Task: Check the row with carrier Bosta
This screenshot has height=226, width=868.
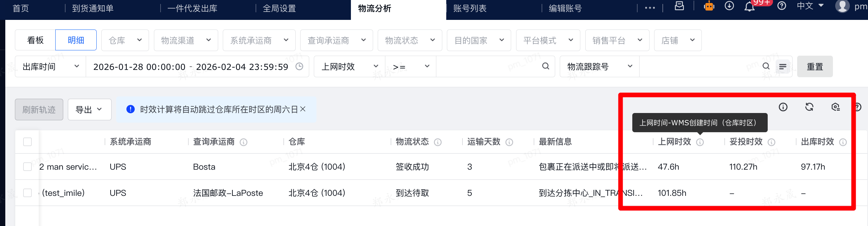Action: click(x=27, y=167)
